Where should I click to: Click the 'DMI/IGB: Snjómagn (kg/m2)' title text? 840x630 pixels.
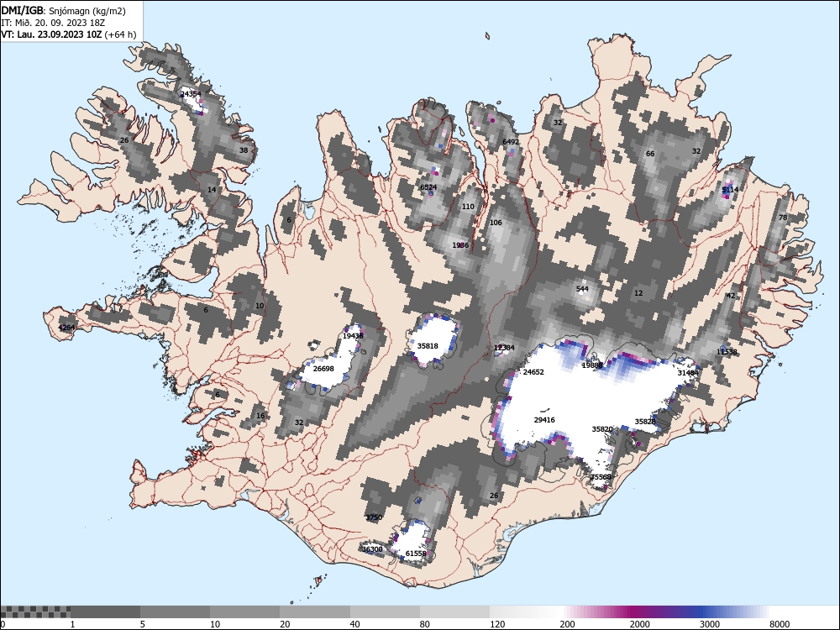point(63,11)
